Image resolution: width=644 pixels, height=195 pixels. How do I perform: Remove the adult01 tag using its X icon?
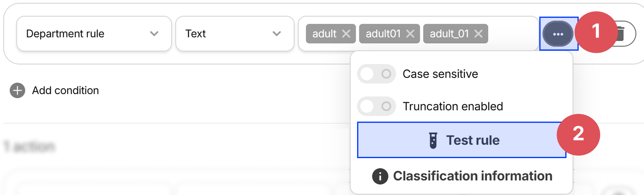[x=410, y=33]
